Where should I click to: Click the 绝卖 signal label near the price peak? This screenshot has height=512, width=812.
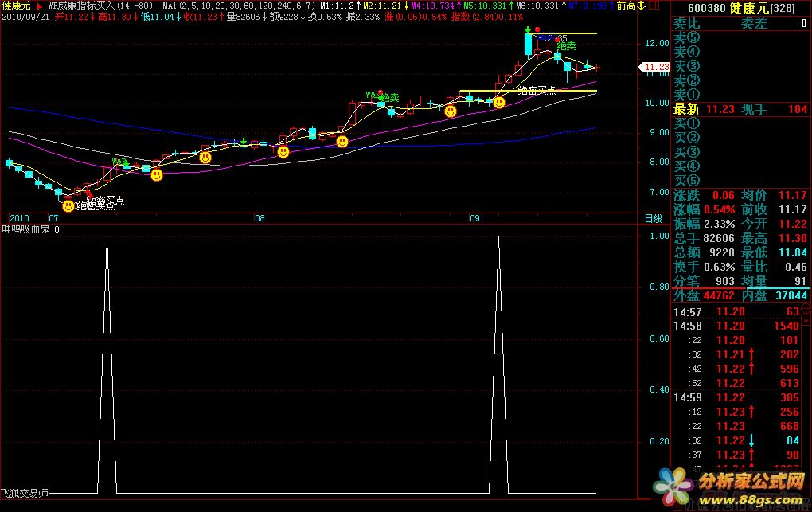[x=566, y=46]
